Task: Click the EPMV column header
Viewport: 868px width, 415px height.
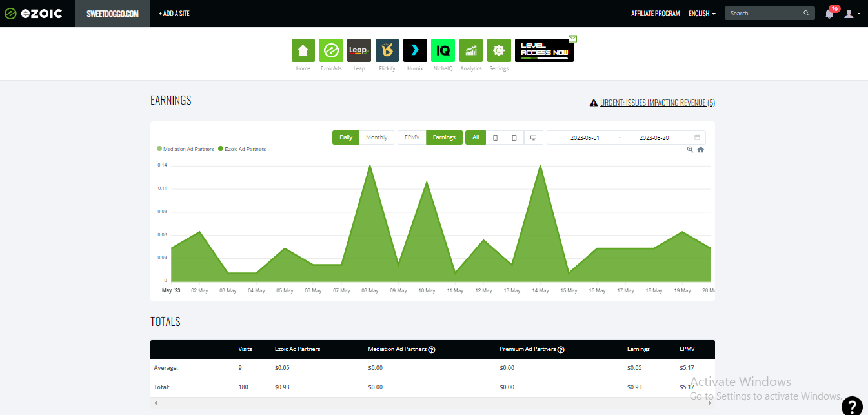Action: tap(687, 349)
